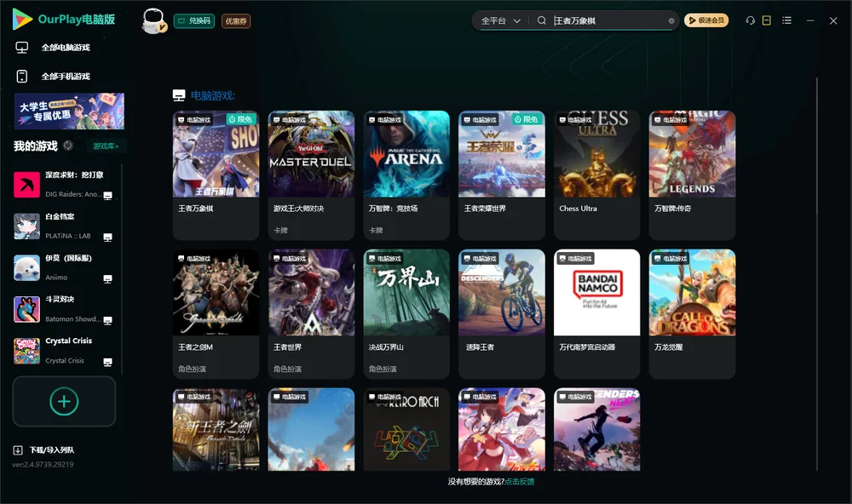The width and height of the screenshot is (852, 504).
Task: Launch 斗灵对决 from my games
Action: pyautogui.click(x=26, y=310)
